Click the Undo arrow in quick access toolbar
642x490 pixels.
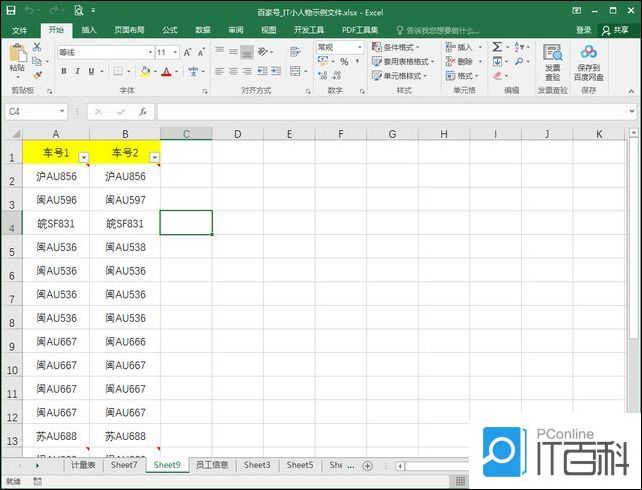29,11
